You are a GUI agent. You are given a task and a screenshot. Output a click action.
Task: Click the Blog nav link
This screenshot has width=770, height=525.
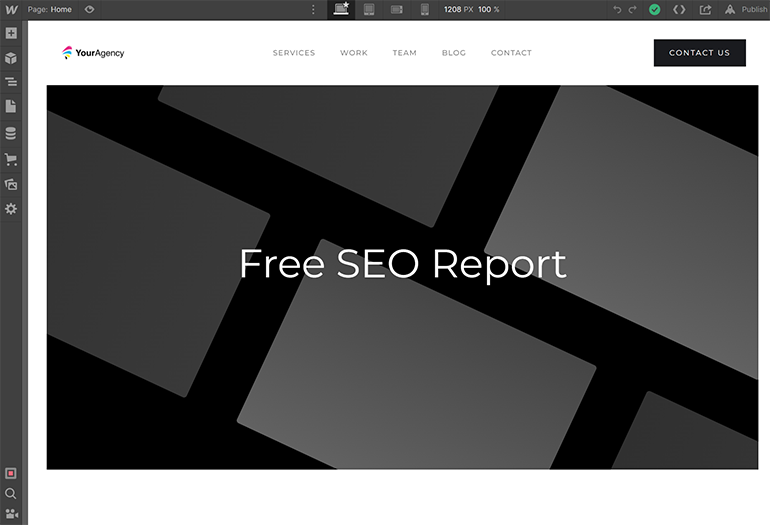453,53
